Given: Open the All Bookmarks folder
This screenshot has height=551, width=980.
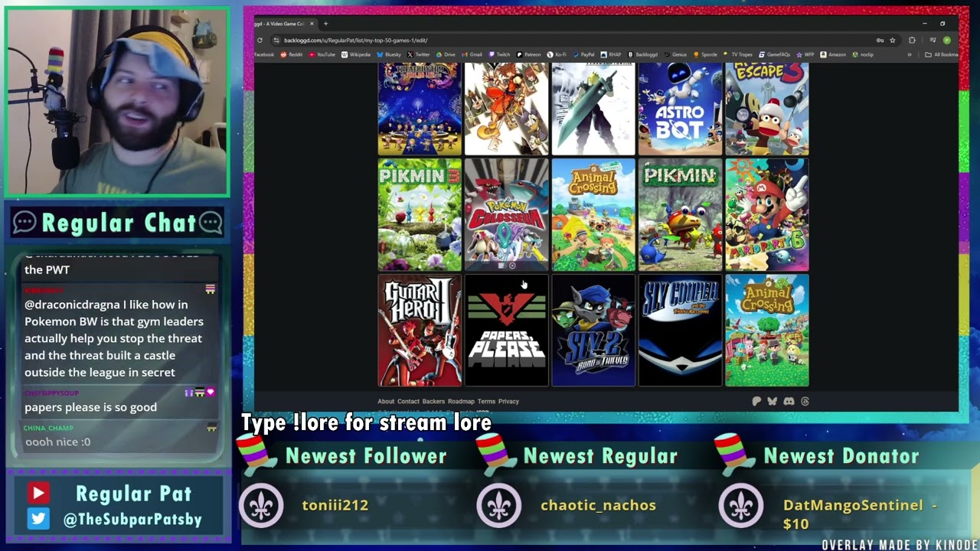Looking at the screenshot, I should tap(941, 54).
